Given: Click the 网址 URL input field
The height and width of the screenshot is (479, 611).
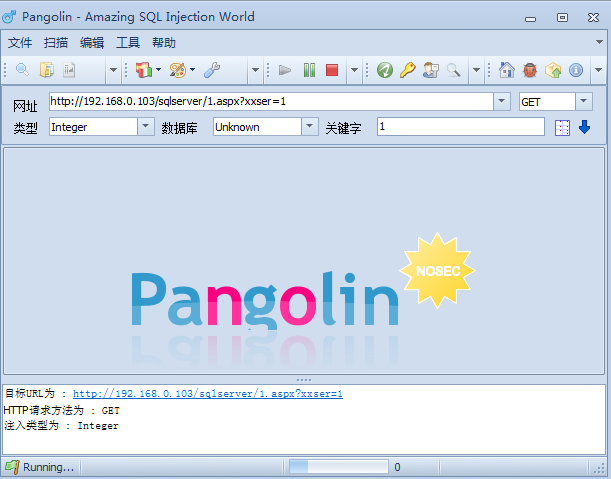Looking at the screenshot, I should pos(271,101).
